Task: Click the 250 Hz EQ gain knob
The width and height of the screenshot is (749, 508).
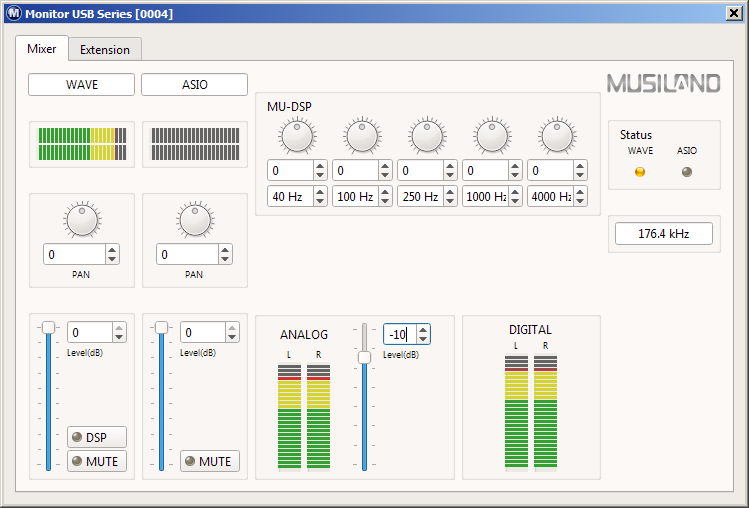Action: (x=427, y=136)
